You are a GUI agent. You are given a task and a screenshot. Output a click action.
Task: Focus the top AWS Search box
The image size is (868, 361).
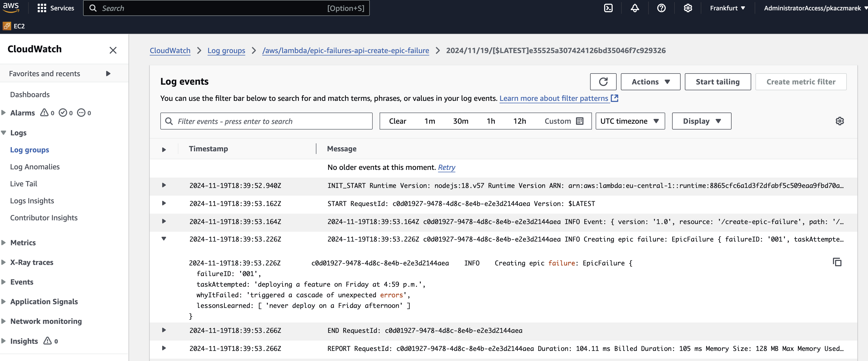226,8
